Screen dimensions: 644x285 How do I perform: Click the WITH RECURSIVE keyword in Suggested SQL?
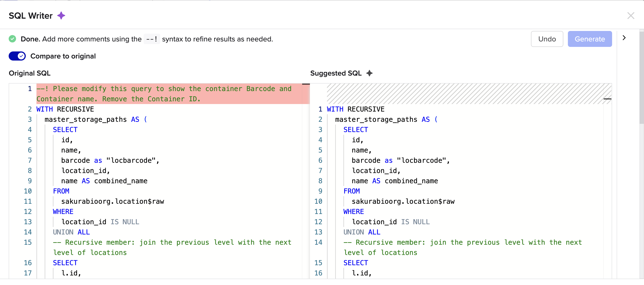point(355,109)
